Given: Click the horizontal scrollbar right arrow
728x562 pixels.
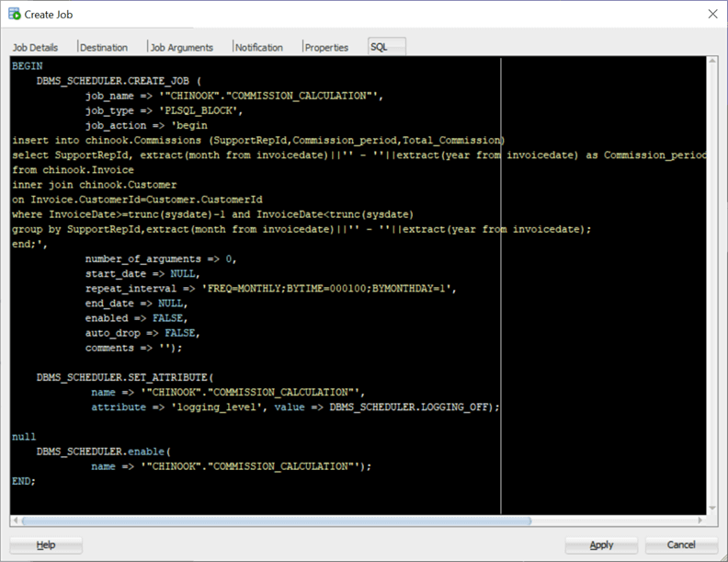Looking at the screenshot, I should pos(700,521).
